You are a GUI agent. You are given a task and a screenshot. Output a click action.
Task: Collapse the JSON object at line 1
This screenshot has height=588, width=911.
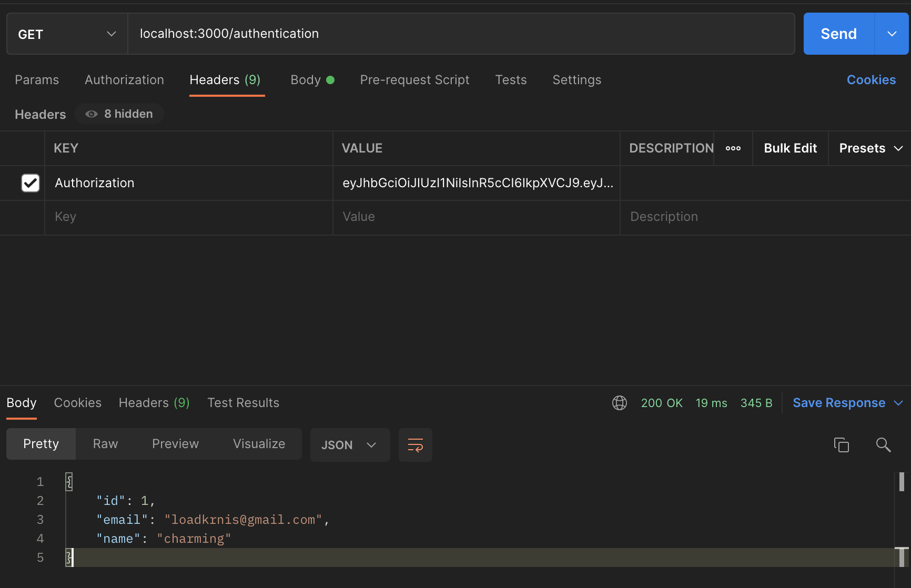coord(69,482)
